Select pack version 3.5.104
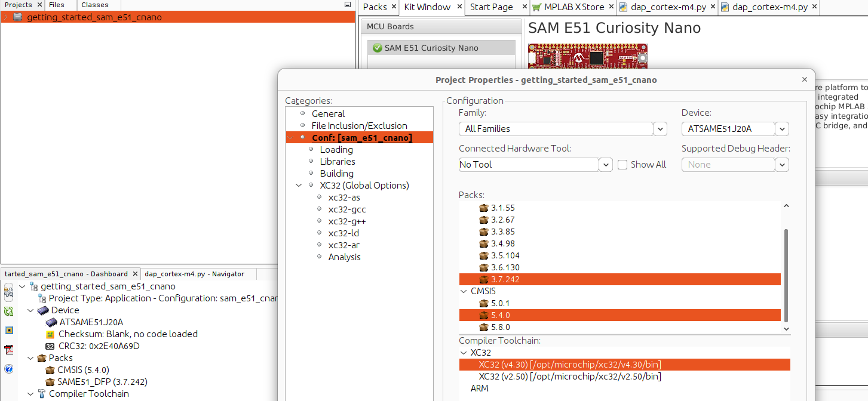This screenshot has width=868, height=401. [505, 255]
